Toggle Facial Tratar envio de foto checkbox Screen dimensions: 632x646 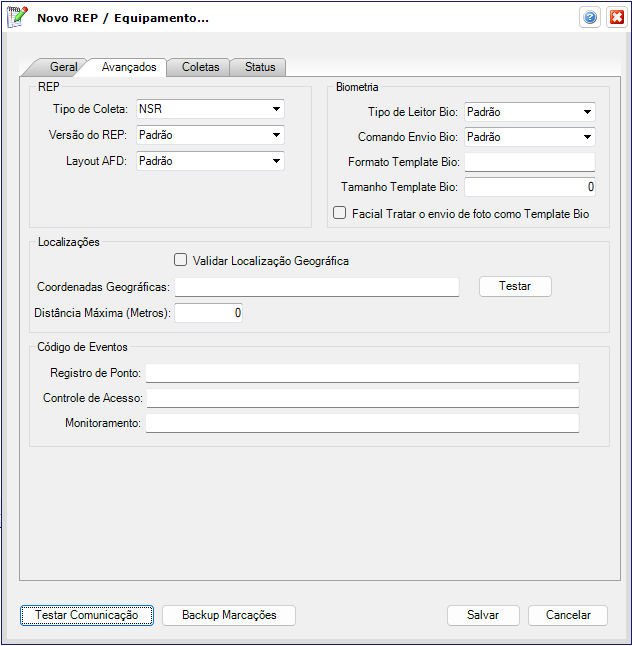[340, 213]
